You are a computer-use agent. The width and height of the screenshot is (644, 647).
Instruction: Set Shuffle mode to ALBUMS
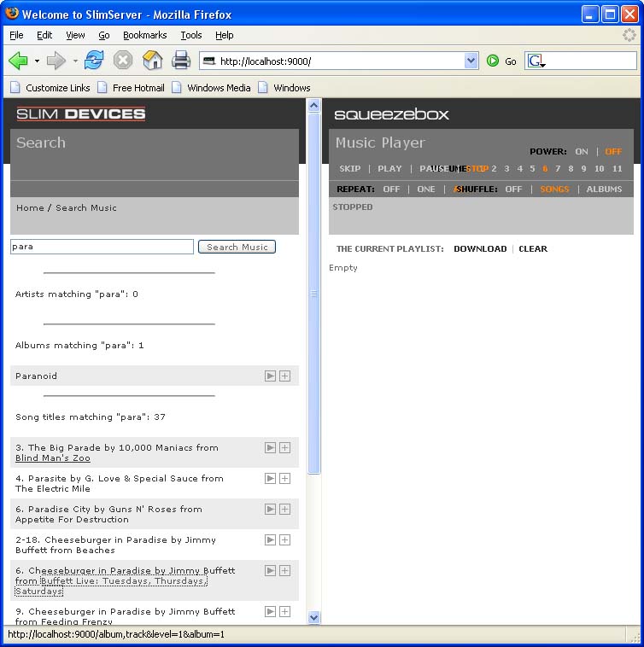coord(604,189)
